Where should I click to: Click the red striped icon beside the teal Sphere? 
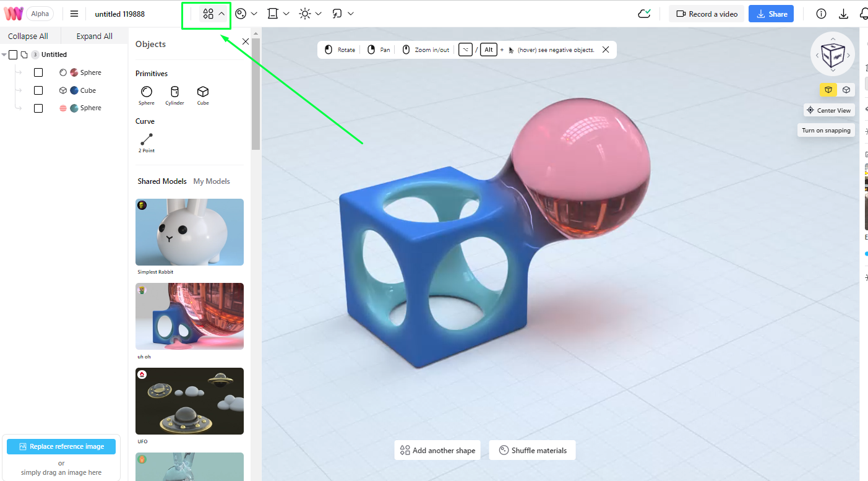[63, 108]
